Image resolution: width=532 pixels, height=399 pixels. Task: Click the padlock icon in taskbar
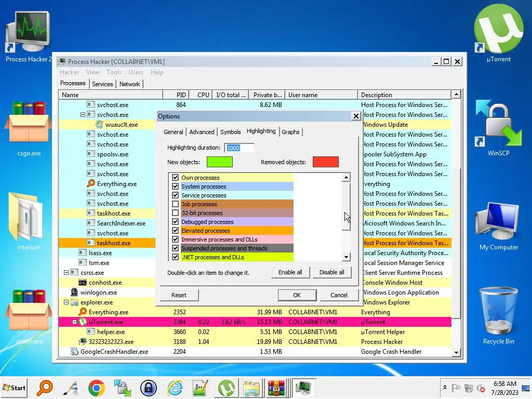tap(148, 388)
